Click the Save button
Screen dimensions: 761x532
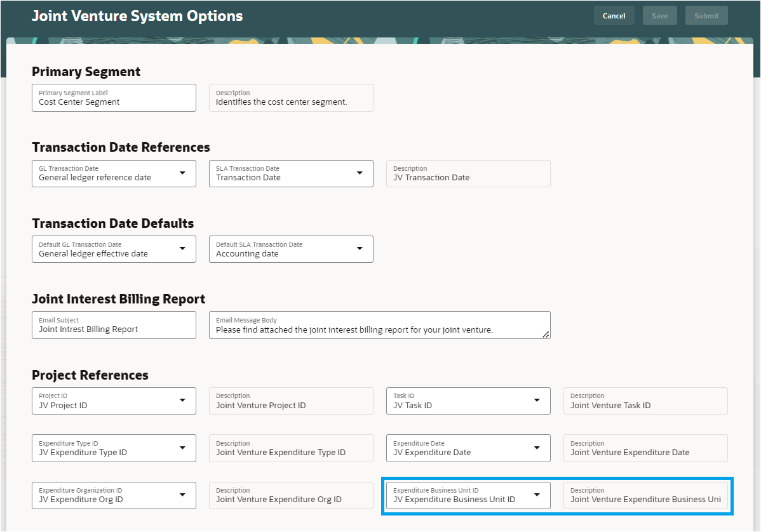tap(659, 16)
